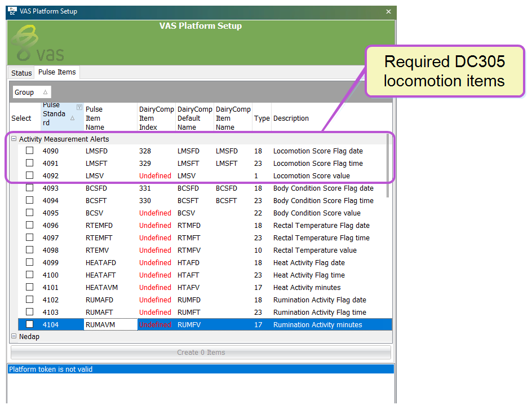532x409 pixels.
Task: Click the sort arrow on Pulse Standard column
Action: [72, 118]
